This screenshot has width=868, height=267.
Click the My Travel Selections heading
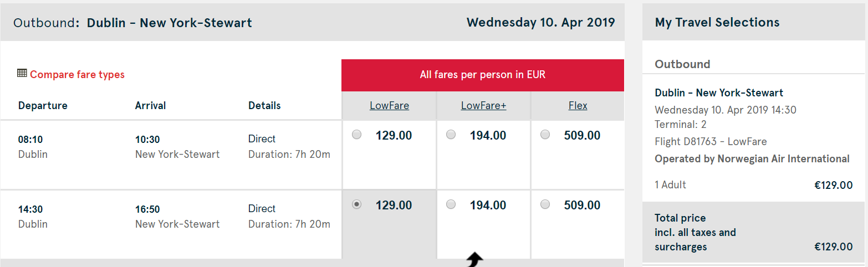tap(717, 23)
